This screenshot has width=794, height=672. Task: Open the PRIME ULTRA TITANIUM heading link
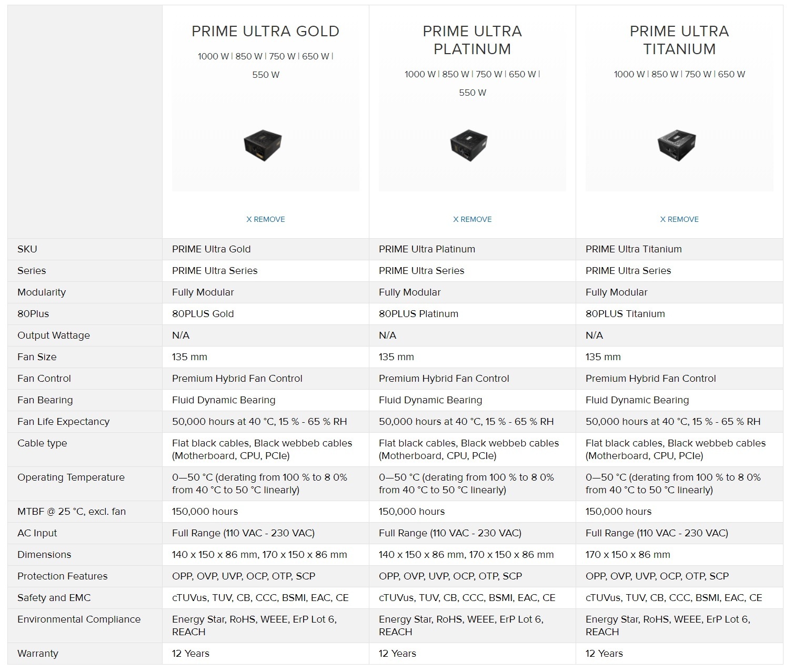coord(679,40)
